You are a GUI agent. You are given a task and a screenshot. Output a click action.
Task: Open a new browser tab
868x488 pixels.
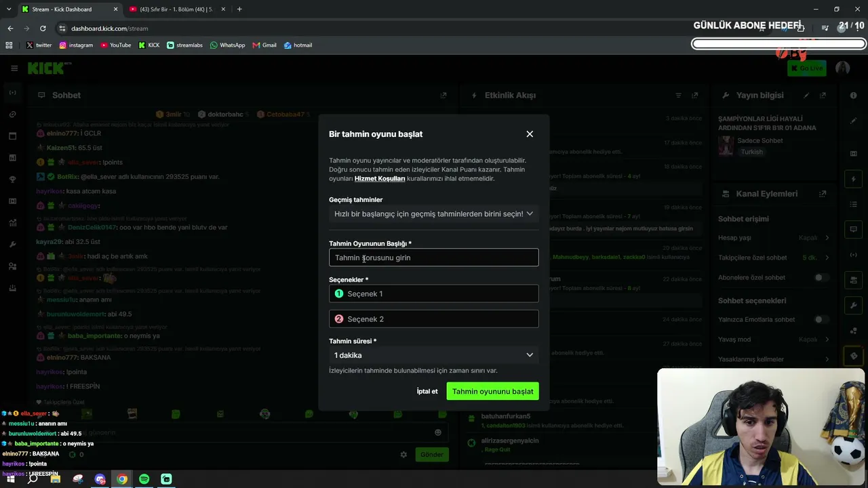pos(239,9)
